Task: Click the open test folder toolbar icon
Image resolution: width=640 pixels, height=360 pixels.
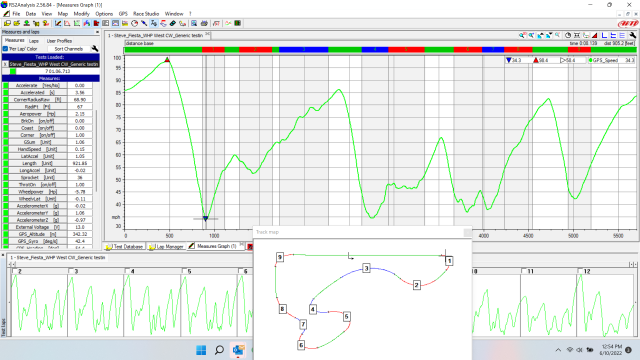Action: [7, 23]
